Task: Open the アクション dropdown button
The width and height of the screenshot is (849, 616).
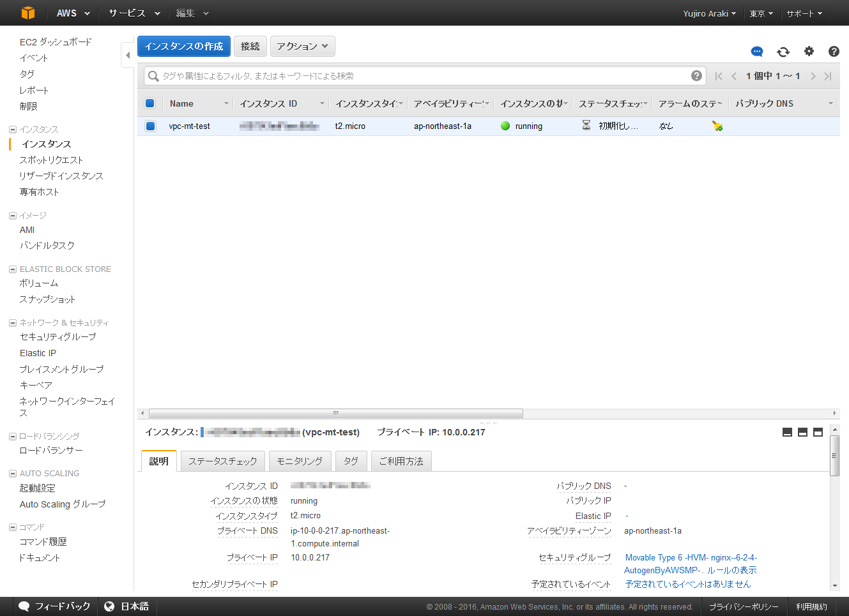Action: coord(303,47)
